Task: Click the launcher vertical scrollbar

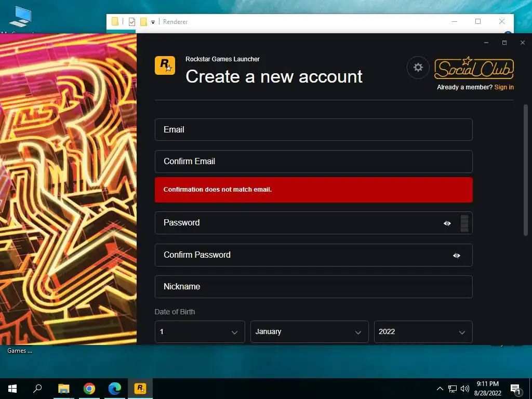Action: tap(526, 170)
